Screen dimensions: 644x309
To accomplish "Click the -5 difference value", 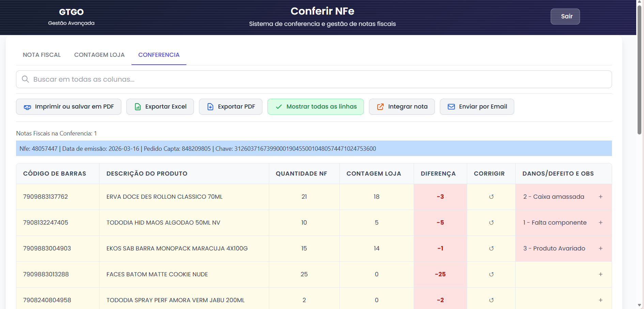I will click(440, 223).
